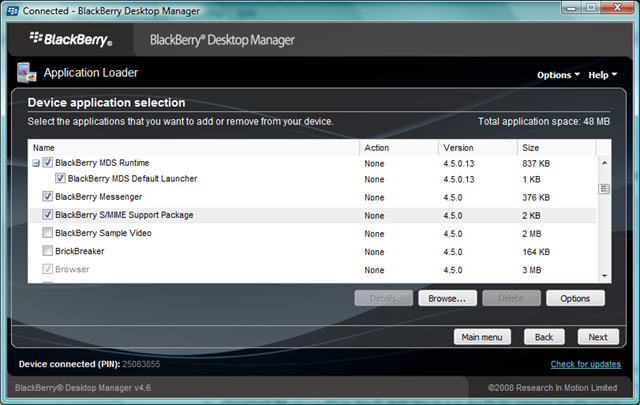
Task: Click the 164 KB size cell
Action: (536, 252)
